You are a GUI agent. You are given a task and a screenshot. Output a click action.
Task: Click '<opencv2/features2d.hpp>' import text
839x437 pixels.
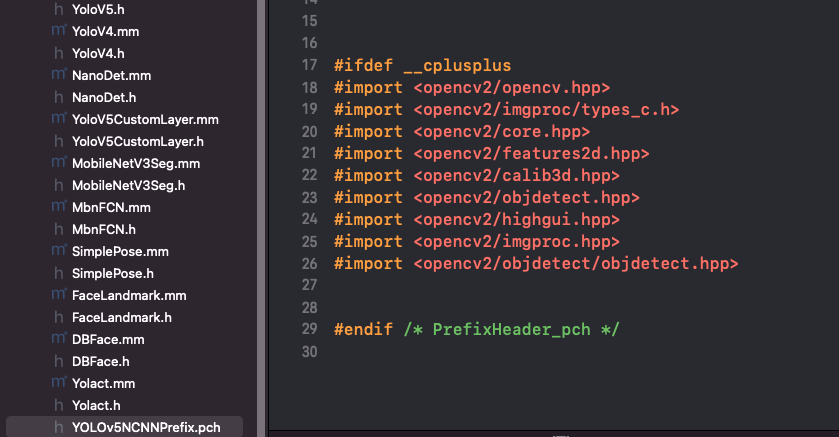531,154
